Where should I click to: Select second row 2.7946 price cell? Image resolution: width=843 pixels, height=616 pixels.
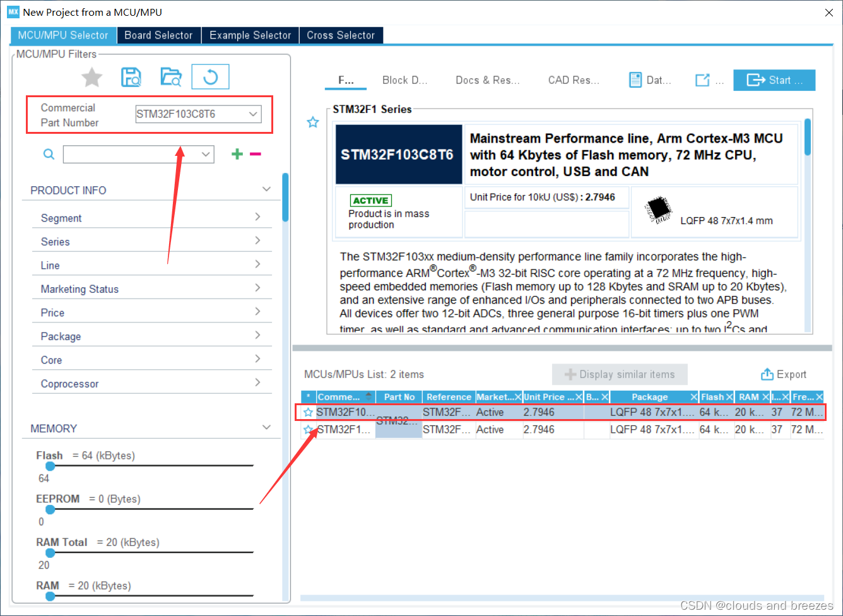(x=553, y=429)
